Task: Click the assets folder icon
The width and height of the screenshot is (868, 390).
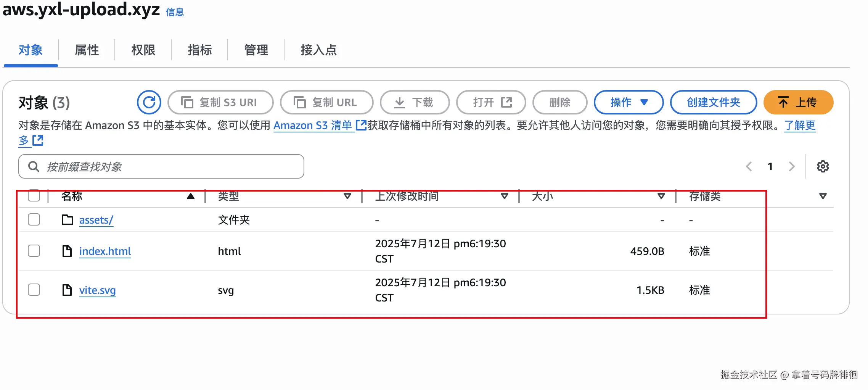Action: pos(68,220)
